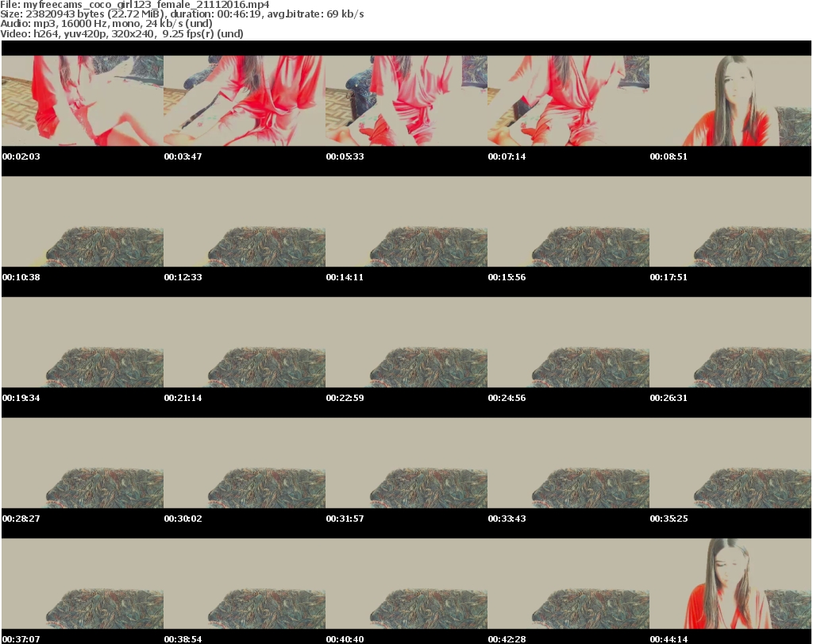This screenshot has height=644, width=813.
Task: Choose the thumbnail labeled 00:28:27
Action: (83, 462)
